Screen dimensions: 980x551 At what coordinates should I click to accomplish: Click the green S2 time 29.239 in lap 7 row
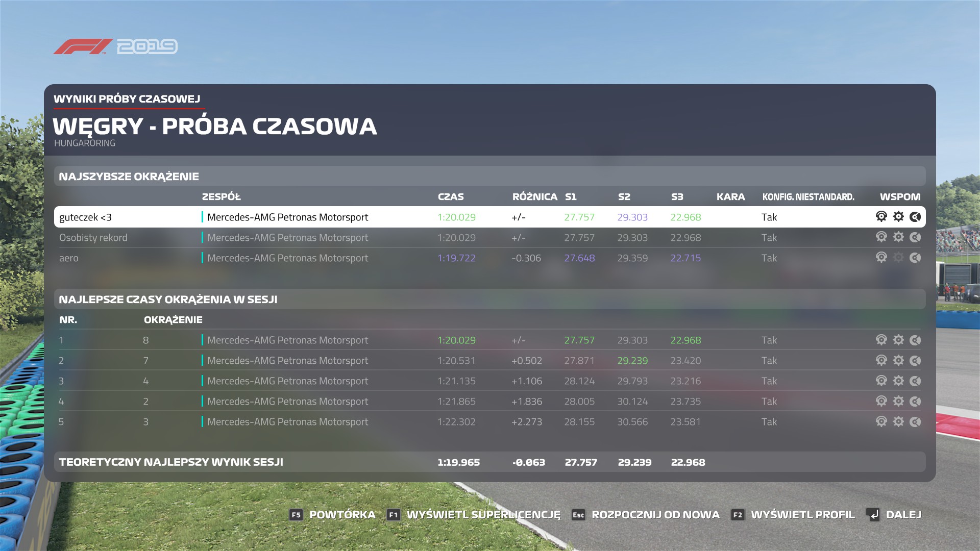(632, 361)
